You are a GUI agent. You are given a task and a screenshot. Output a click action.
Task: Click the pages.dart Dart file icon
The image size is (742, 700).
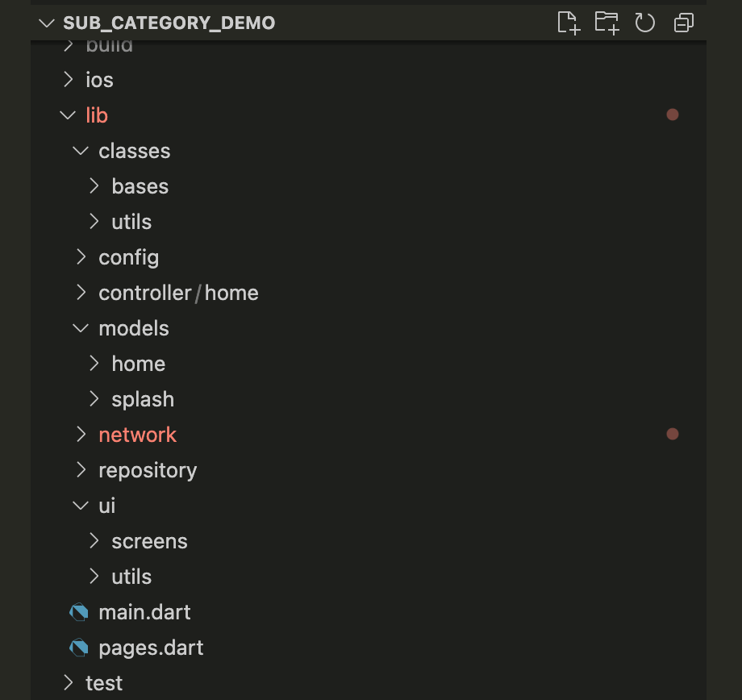tap(78, 648)
